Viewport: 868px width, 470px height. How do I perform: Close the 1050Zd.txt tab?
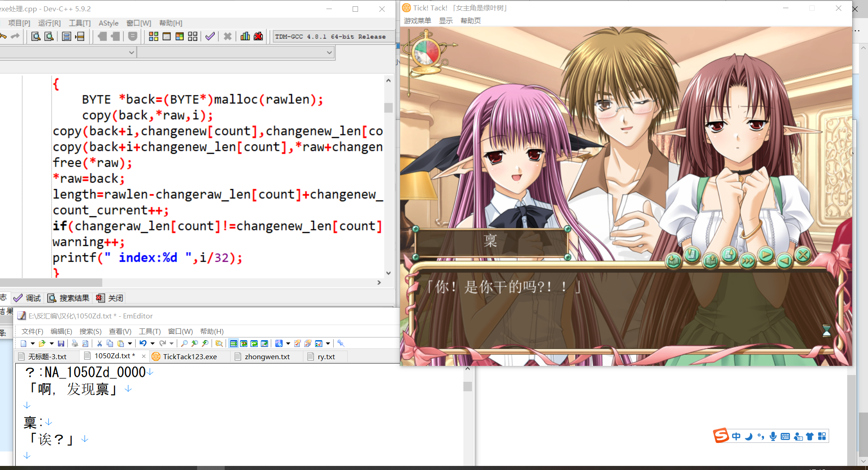pos(144,356)
